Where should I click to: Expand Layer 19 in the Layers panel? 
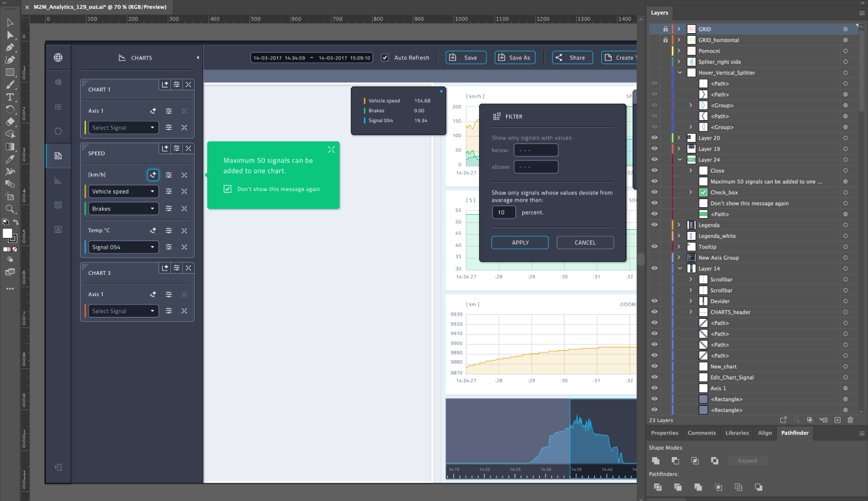coord(679,149)
